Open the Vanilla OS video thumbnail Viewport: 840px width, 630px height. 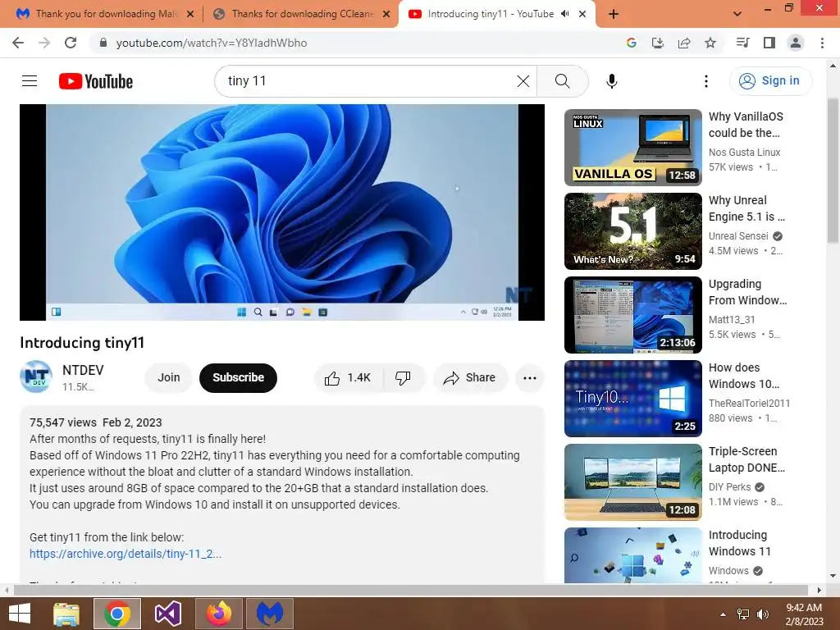point(632,148)
